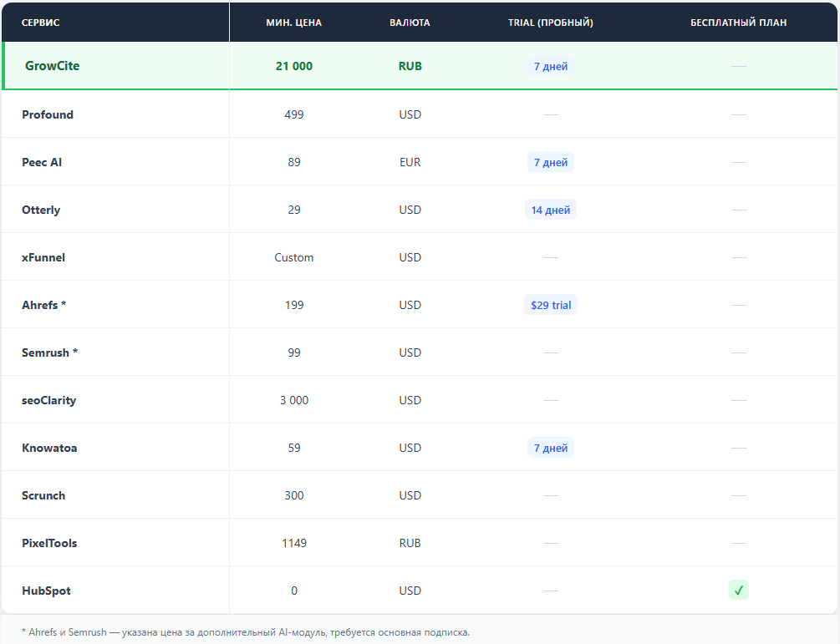The height and width of the screenshot is (644, 840).
Task: Click the Profound price '499'
Action: 294,114
